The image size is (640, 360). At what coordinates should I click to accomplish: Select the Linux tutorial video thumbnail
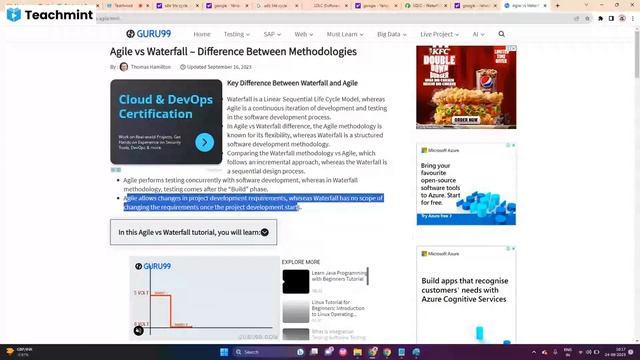296,311
